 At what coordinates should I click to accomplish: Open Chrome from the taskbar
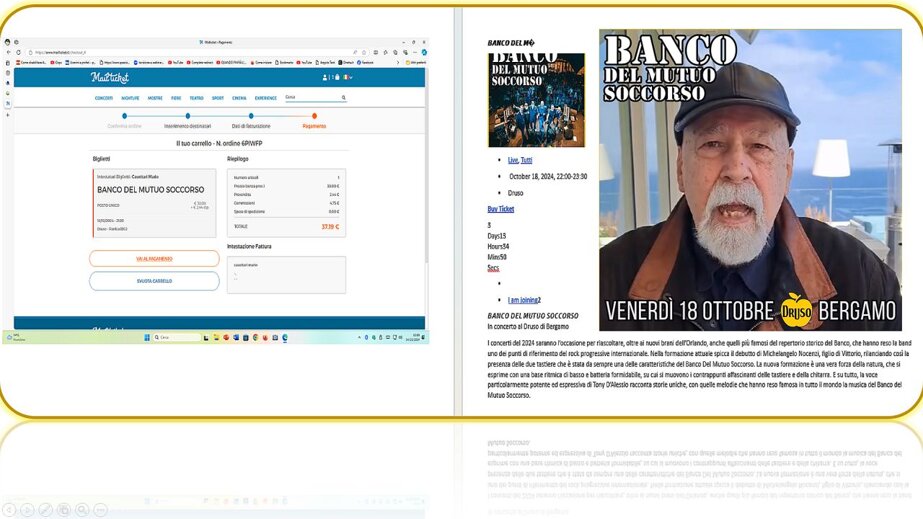pos(255,337)
